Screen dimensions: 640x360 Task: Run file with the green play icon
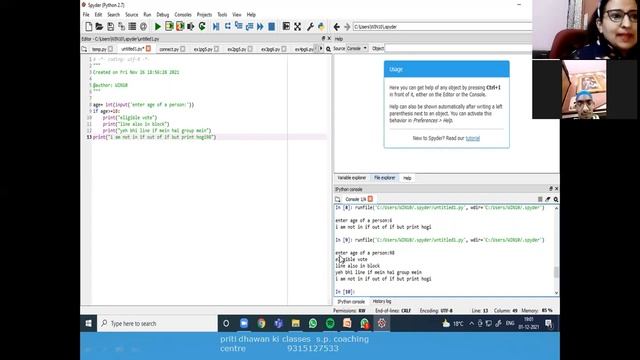158,27
